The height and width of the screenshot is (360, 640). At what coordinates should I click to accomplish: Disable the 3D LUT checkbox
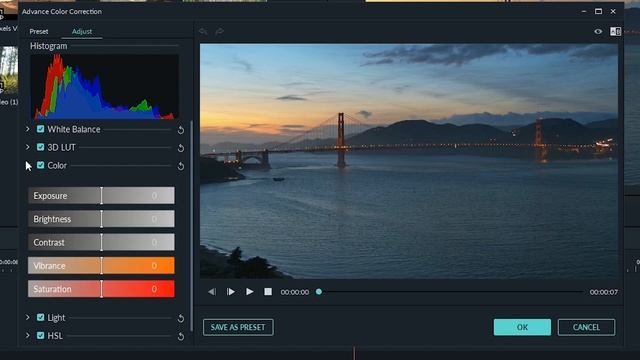[x=40, y=147]
